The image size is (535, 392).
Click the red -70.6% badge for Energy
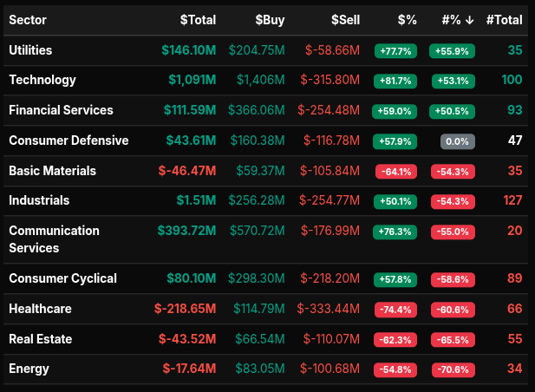[453, 369]
